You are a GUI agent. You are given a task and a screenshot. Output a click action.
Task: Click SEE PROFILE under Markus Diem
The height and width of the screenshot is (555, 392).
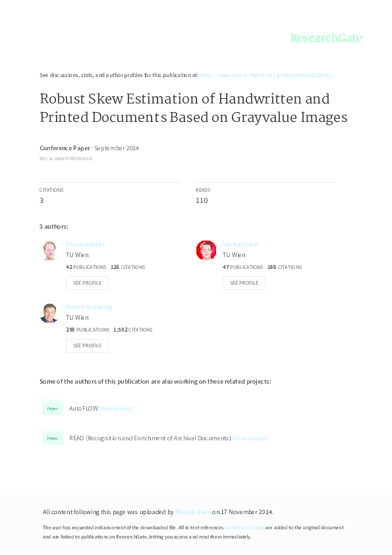point(244,283)
